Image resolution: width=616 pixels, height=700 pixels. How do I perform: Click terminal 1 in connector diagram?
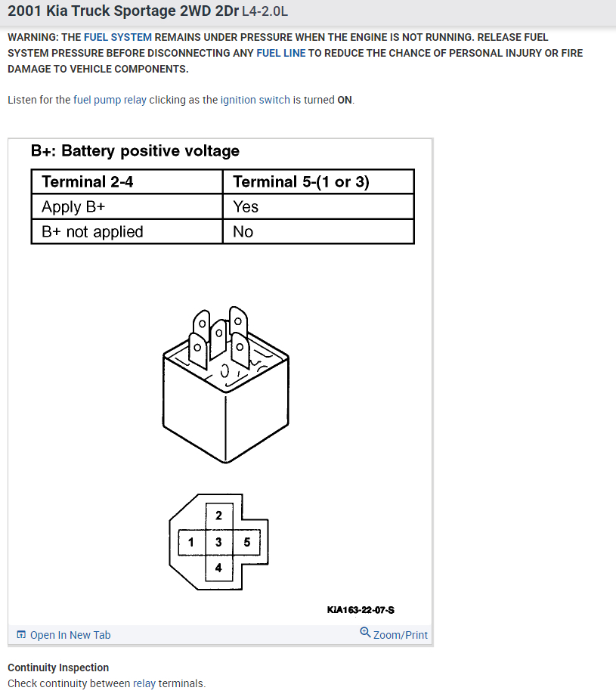pos(191,542)
